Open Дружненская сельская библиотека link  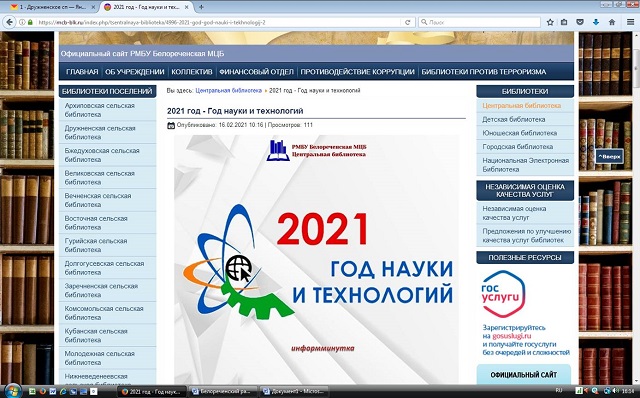click(x=100, y=132)
